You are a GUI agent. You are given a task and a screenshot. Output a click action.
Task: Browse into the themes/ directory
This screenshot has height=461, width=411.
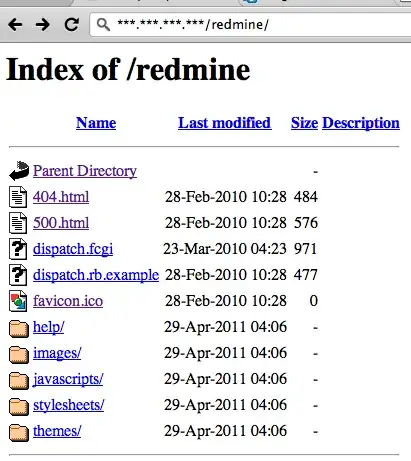click(57, 431)
